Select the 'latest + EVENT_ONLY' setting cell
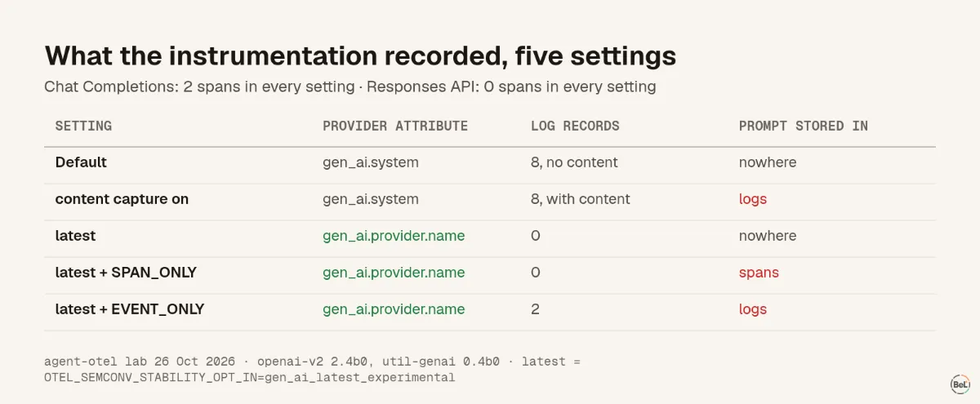This screenshot has height=404, width=980. tap(130, 309)
